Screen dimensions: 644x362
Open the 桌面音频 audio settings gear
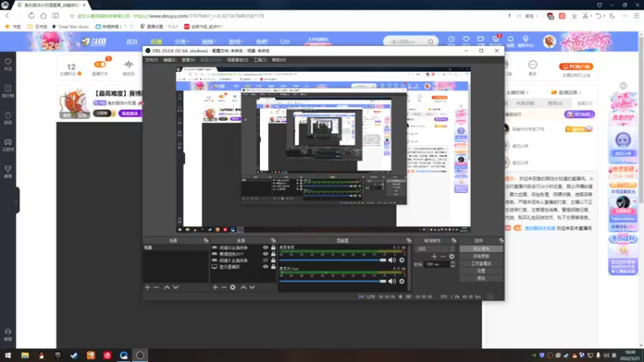[402, 260]
